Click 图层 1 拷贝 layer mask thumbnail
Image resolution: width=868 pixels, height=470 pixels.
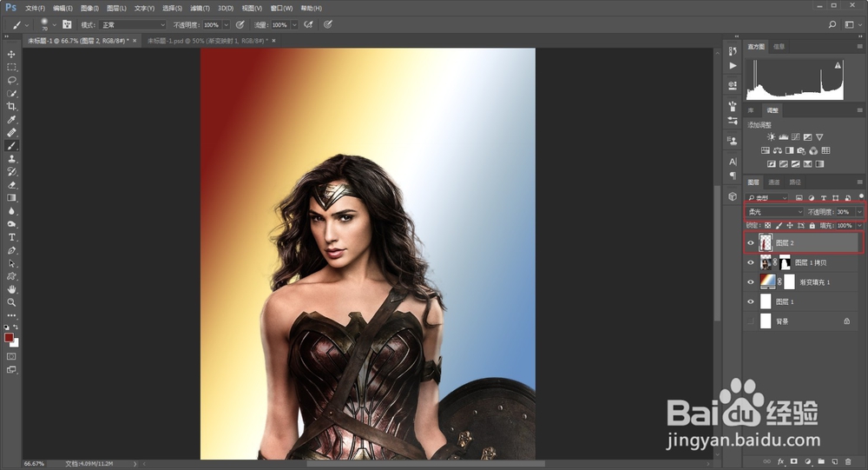tap(785, 262)
